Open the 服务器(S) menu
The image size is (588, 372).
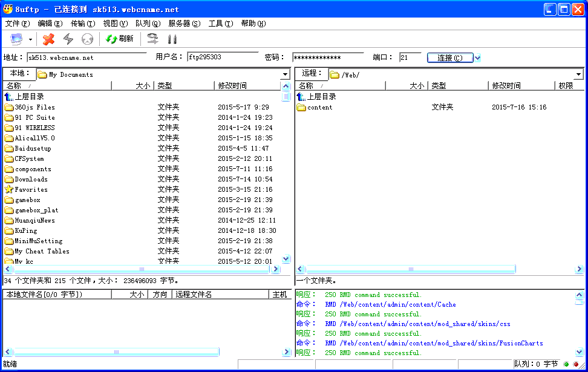[x=184, y=24]
